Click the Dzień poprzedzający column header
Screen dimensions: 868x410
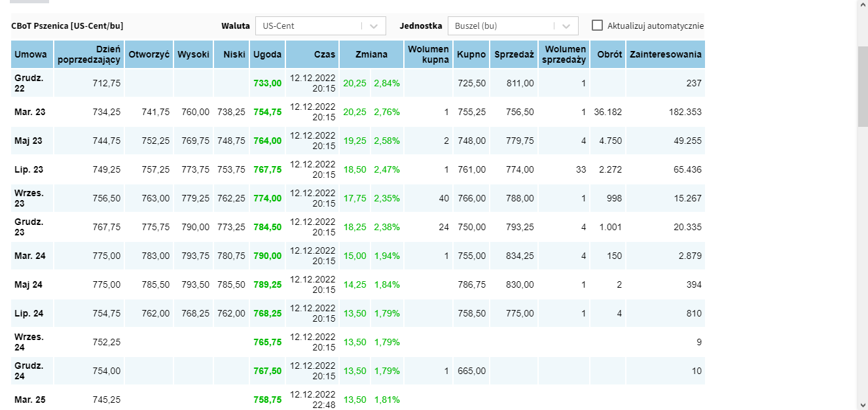(x=90, y=54)
